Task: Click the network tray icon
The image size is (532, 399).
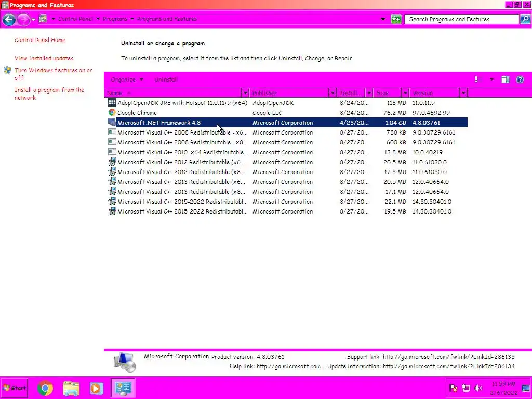Action: pos(466,388)
